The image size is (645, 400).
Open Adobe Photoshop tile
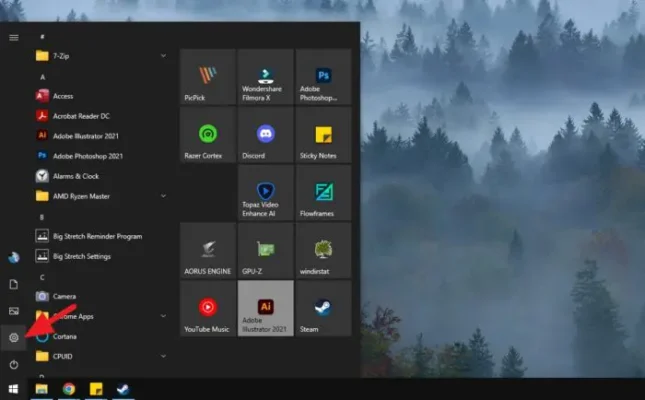click(323, 77)
